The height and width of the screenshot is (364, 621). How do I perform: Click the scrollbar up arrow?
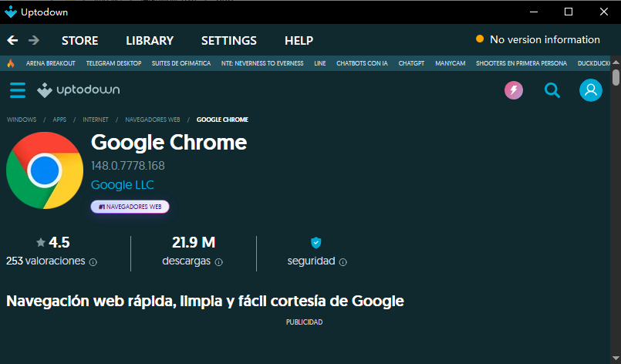[616, 62]
